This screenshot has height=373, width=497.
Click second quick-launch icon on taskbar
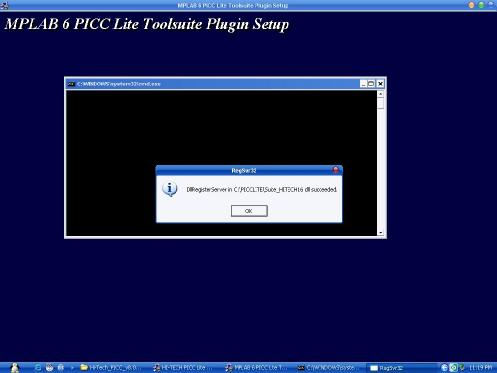(49, 368)
